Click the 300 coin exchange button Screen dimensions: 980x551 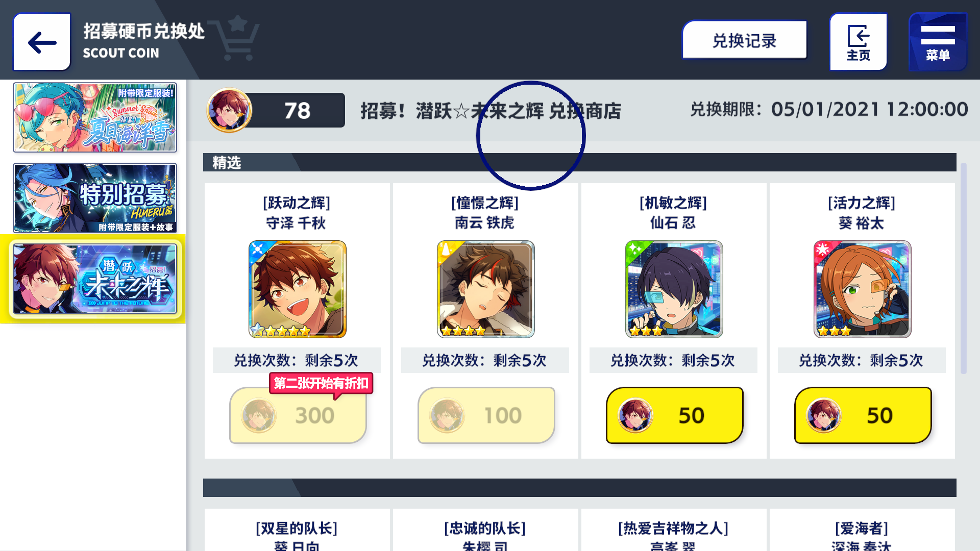(298, 415)
